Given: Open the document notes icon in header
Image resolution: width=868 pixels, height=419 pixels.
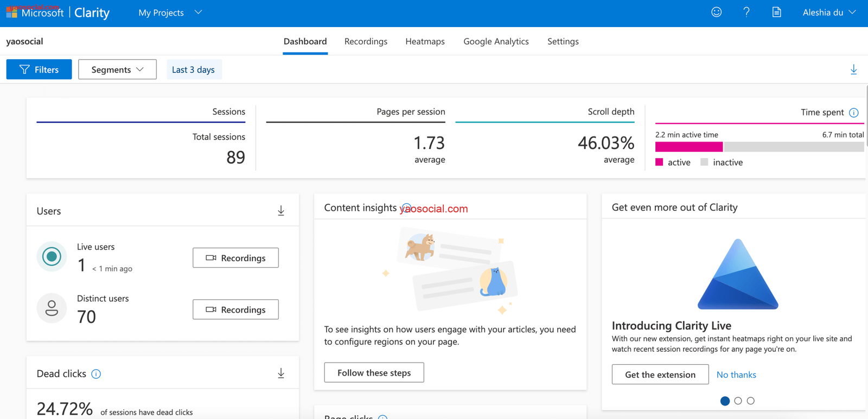Looking at the screenshot, I should [x=776, y=12].
